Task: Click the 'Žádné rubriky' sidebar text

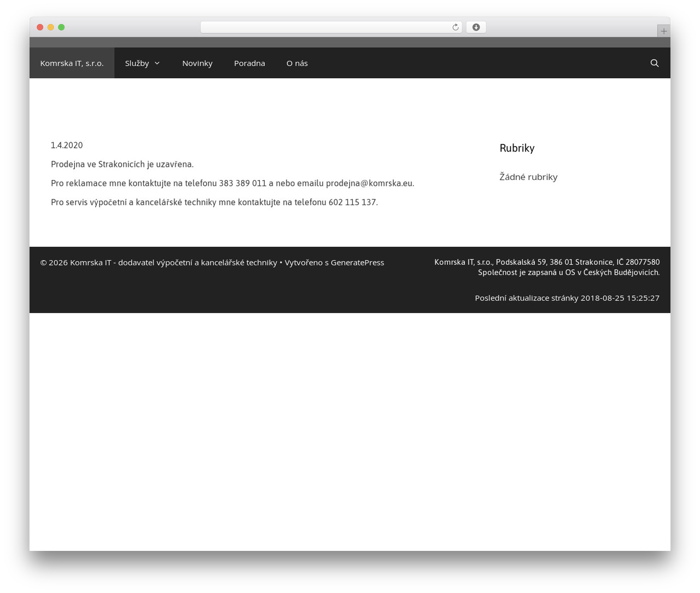Action: click(x=528, y=177)
